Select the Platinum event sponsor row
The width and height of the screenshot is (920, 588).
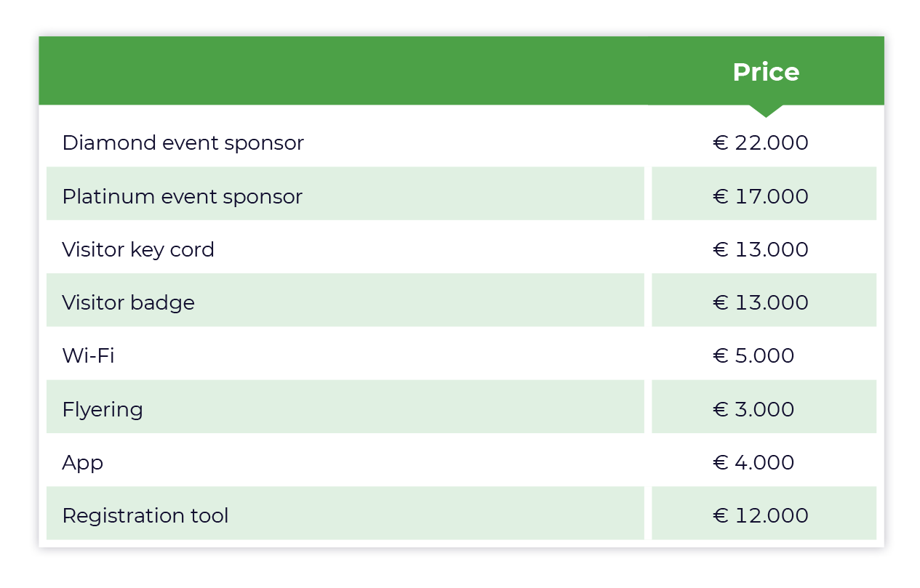tap(461, 193)
